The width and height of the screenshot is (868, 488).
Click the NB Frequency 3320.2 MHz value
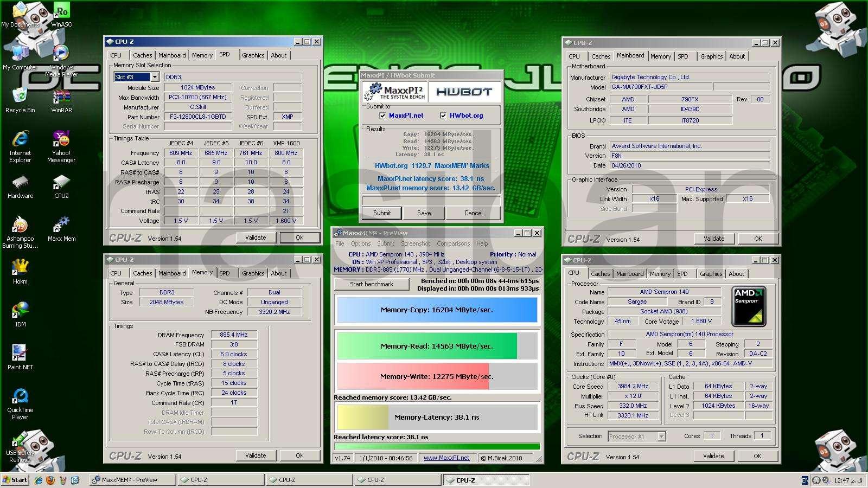point(275,312)
